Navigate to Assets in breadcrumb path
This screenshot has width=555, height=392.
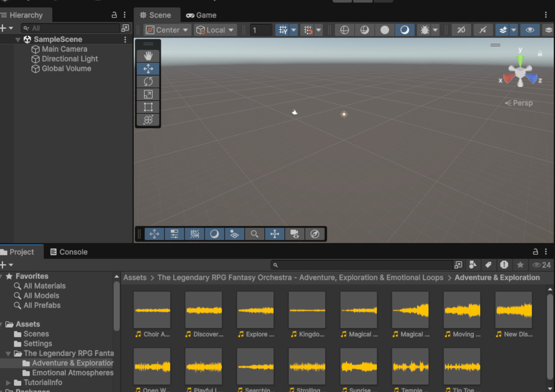[135, 277]
